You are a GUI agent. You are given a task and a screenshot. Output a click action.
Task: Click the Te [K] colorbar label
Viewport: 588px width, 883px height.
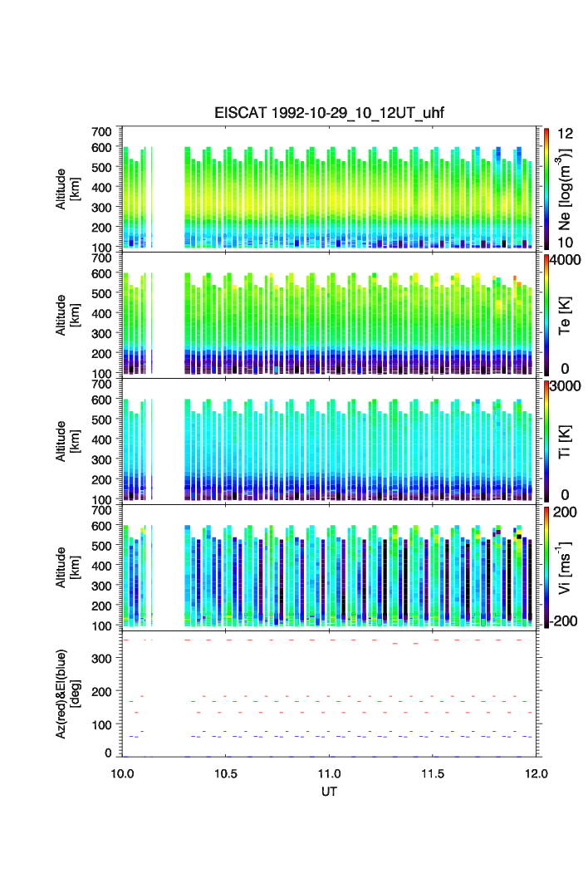point(565,316)
